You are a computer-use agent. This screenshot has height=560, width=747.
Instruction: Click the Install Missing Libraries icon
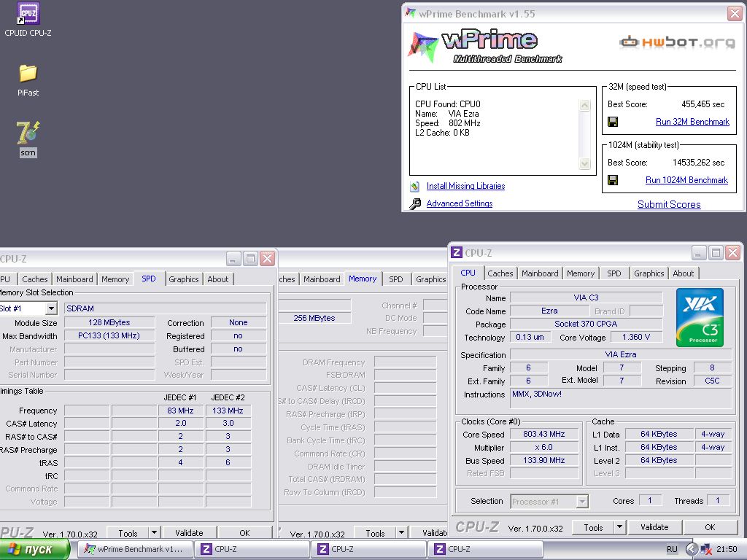[415, 186]
